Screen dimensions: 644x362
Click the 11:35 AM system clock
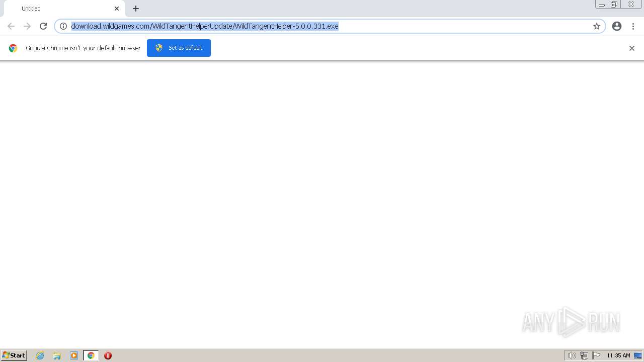[x=618, y=355]
